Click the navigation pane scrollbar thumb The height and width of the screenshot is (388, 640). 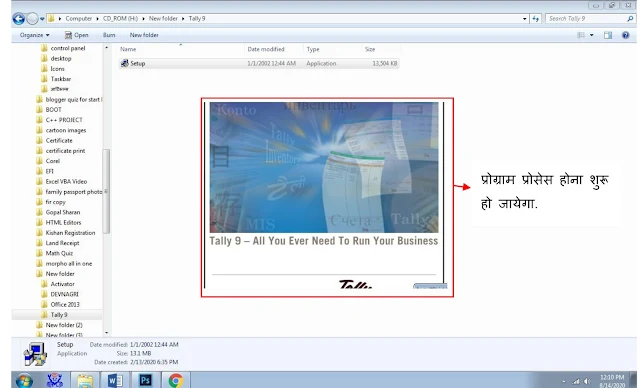pos(106,191)
